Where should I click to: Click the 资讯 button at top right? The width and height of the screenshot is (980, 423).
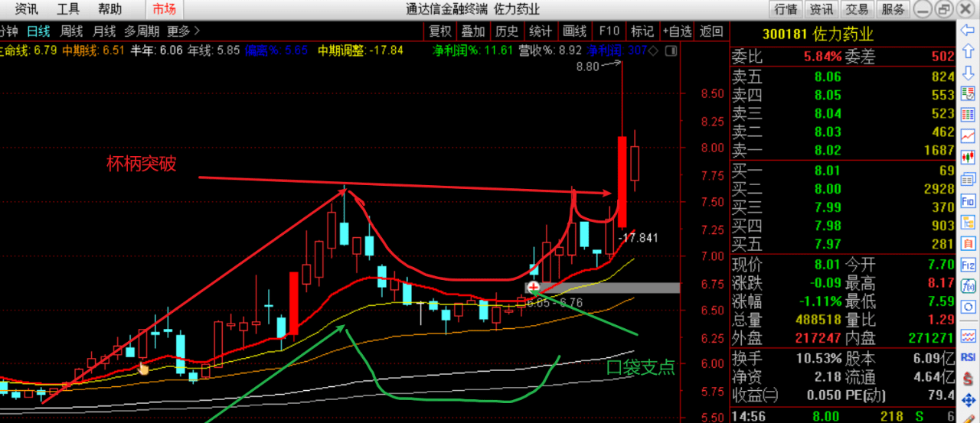click(822, 9)
